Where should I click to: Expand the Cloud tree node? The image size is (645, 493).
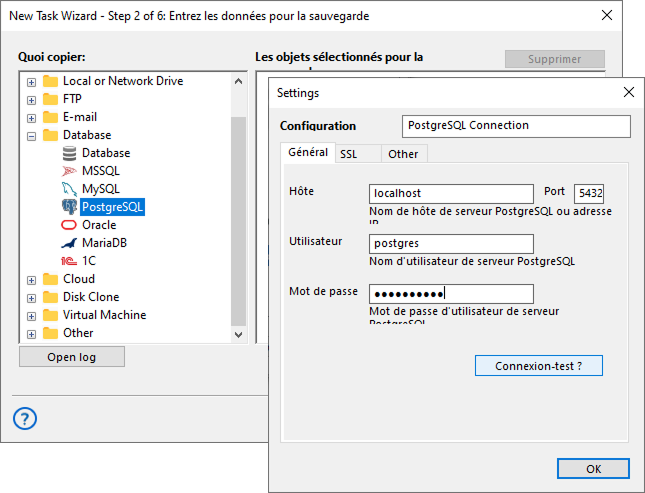point(31,280)
